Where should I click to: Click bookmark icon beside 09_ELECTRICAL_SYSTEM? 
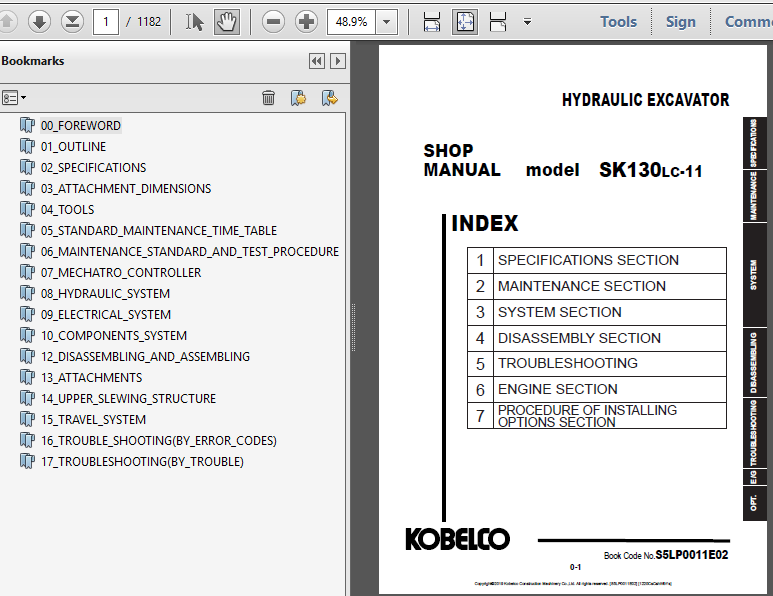pyautogui.click(x=27, y=314)
